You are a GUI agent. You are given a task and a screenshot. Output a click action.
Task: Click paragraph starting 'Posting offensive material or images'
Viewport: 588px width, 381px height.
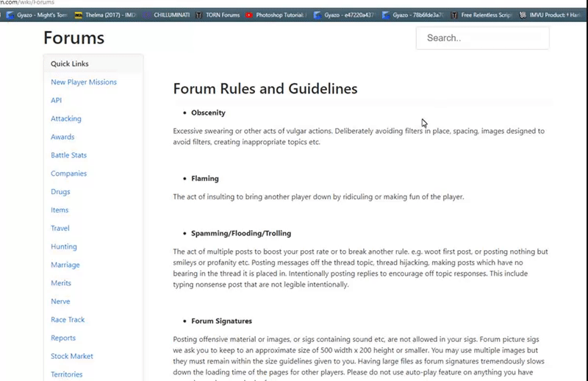(359, 358)
